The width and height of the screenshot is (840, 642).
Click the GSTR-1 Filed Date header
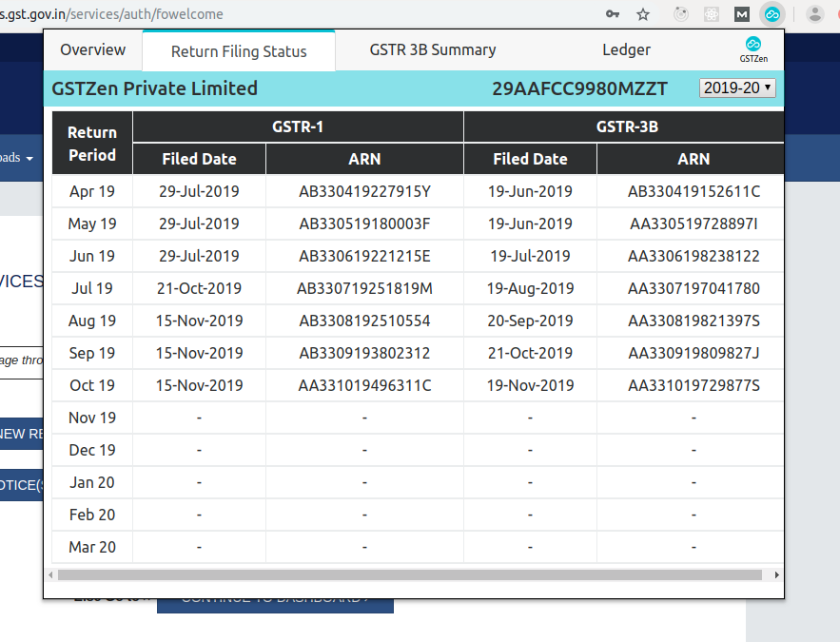tap(199, 159)
